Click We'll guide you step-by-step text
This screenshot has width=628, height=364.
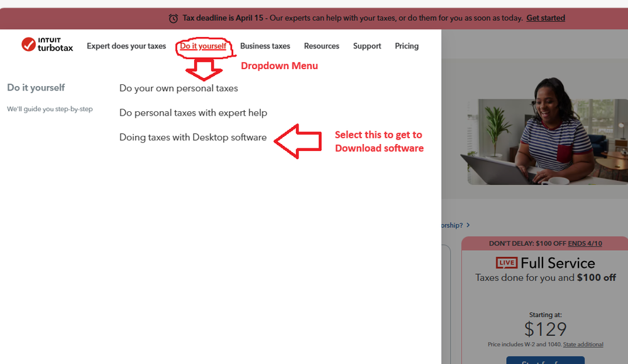tap(50, 109)
